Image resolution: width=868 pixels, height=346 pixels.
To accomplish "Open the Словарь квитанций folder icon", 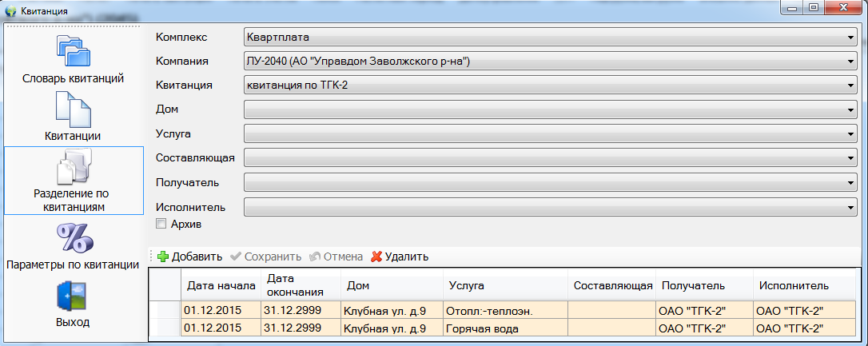I will click(x=73, y=50).
